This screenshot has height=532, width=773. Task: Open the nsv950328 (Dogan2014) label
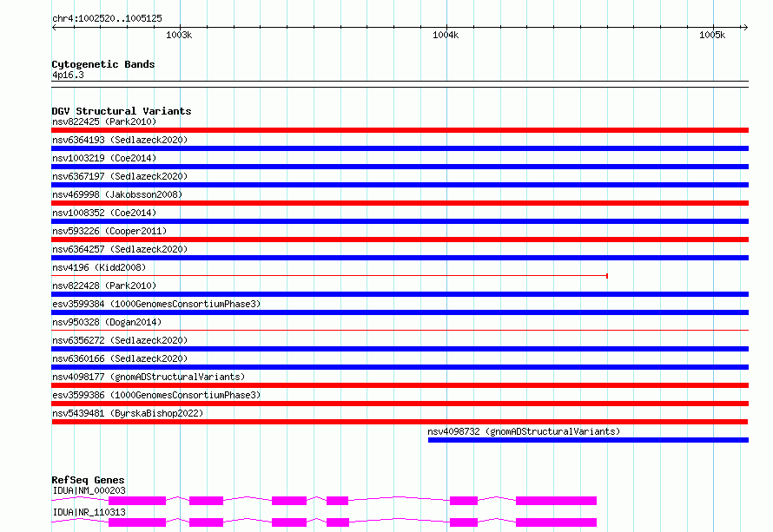coord(107,322)
